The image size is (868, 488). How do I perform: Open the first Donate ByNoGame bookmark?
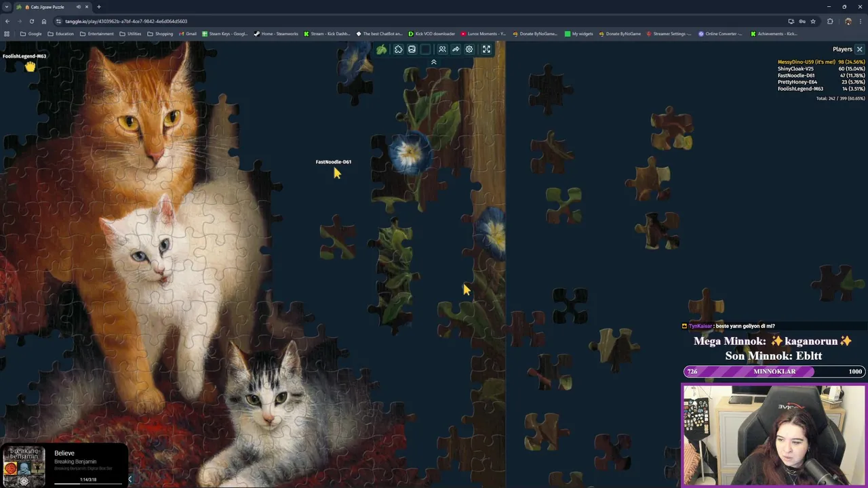tap(535, 34)
